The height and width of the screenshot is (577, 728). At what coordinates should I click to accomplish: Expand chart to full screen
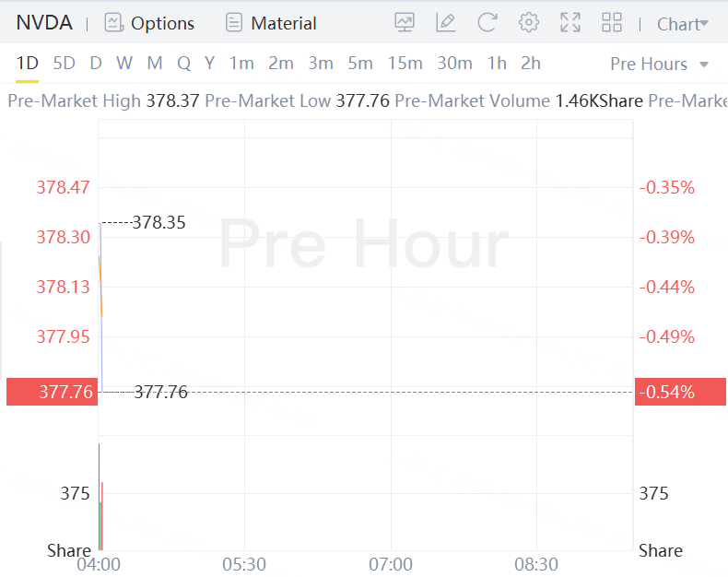(570, 23)
